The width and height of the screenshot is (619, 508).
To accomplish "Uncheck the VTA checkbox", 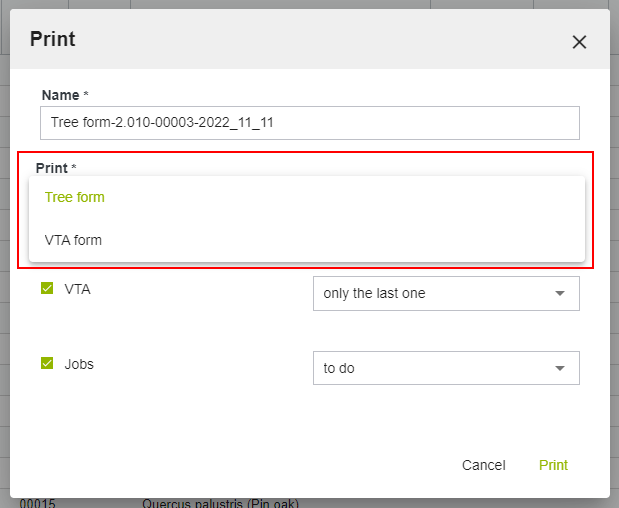I will 47,289.
